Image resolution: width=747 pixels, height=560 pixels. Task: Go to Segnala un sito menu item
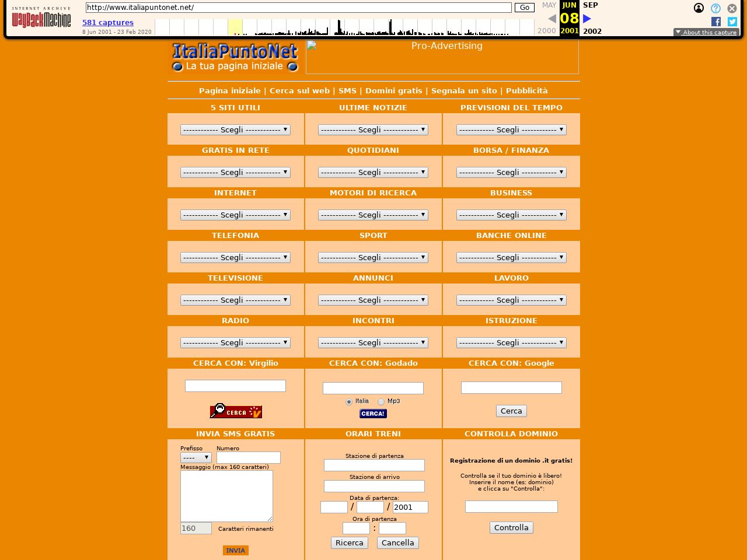pyautogui.click(x=464, y=91)
